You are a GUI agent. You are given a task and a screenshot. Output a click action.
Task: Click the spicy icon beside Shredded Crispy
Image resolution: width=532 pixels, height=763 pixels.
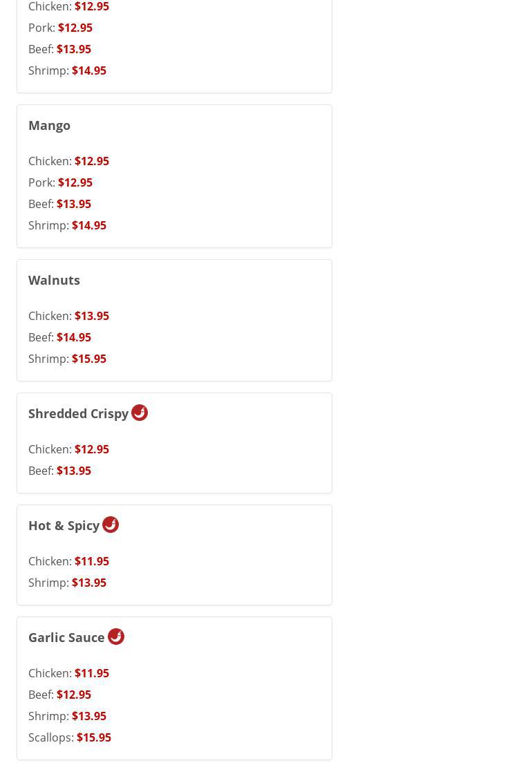pos(140,413)
